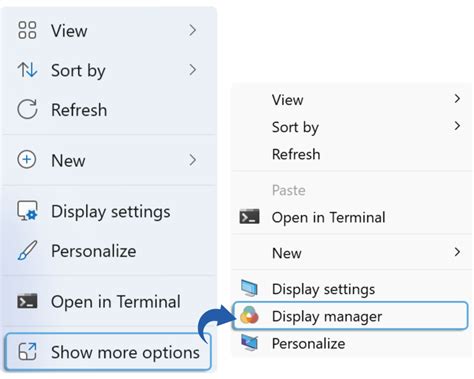Expand View submenu chevron in modern menu
The height and width of the screenshot is (379, 474).
click(192, 30)
